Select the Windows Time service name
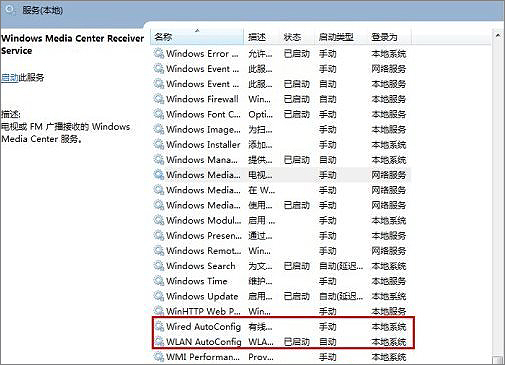The height and width of the screenshot is (365, 505). tap(197, 281)
